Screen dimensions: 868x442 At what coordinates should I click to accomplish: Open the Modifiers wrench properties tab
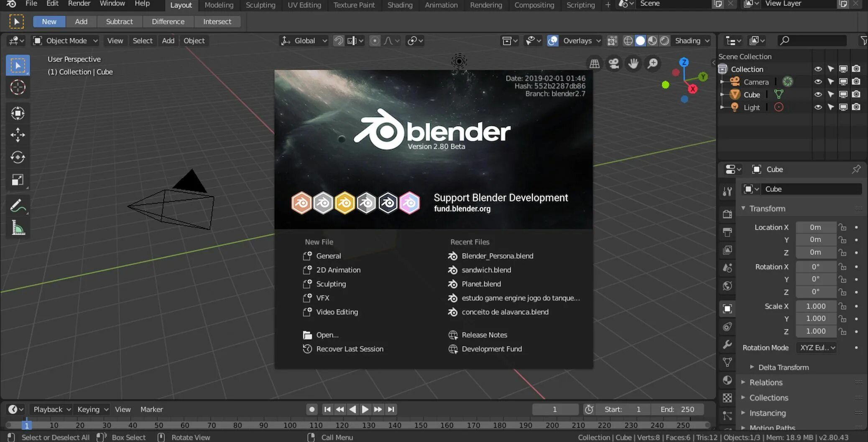click(728, 344)
